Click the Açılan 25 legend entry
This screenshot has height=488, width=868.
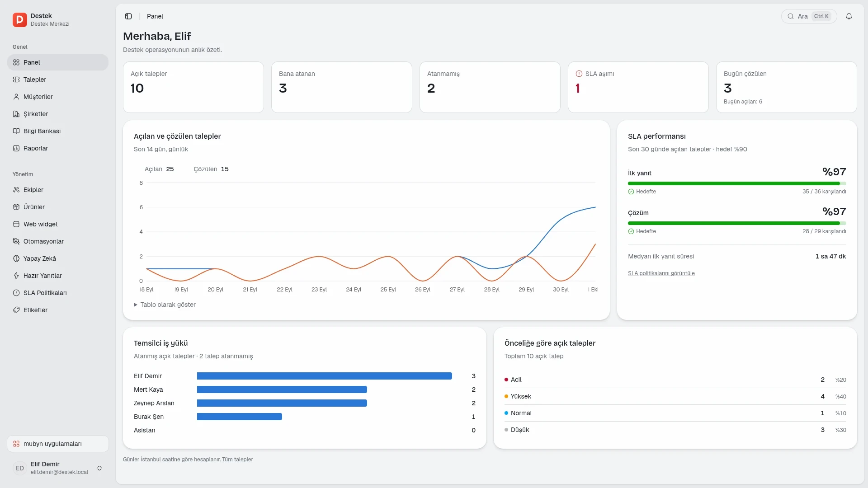pyautogui.click(x=159, y=169)
